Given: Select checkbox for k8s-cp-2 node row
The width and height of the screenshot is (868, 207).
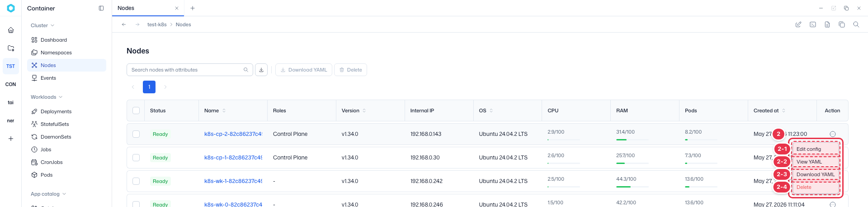Looking at the screenshot, I should [x=136, y=134].
